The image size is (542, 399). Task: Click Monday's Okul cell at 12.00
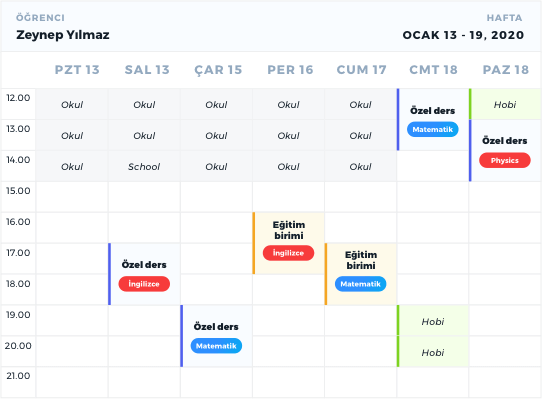[72, 104]
